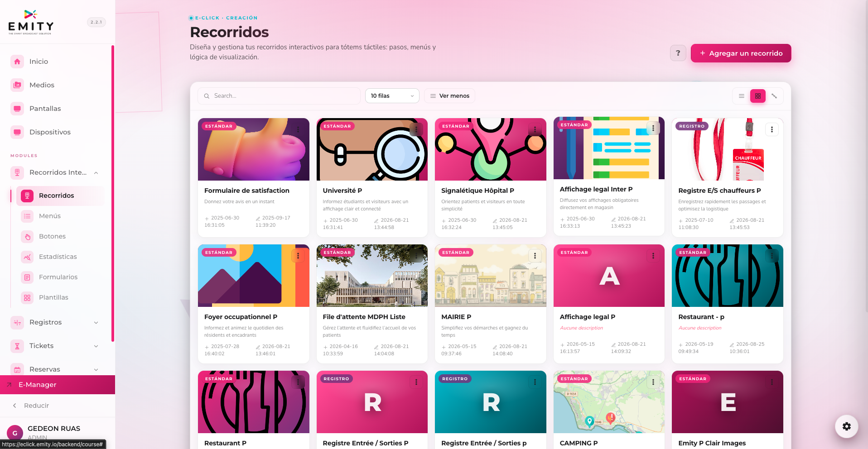Viewport: 868px width, 449px height.
Task: Open Medios from the sidebar
Action: (42, 85)
